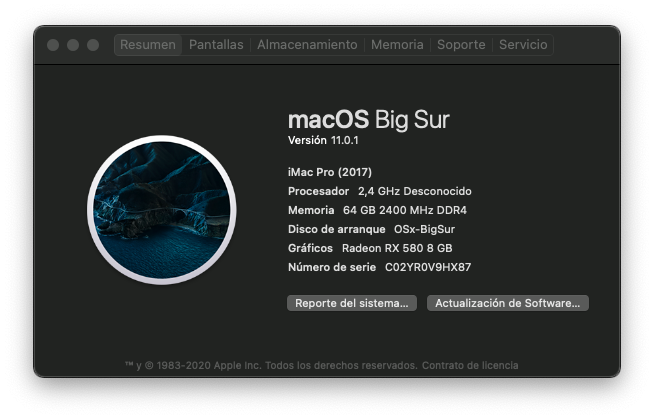
Task: Open the Soporte tab
Action: coord(461,45)
